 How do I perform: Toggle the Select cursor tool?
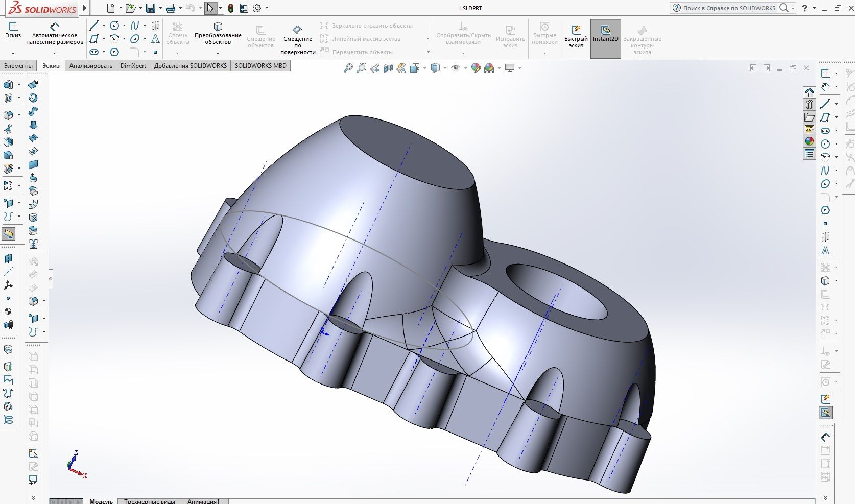(210, 8)
